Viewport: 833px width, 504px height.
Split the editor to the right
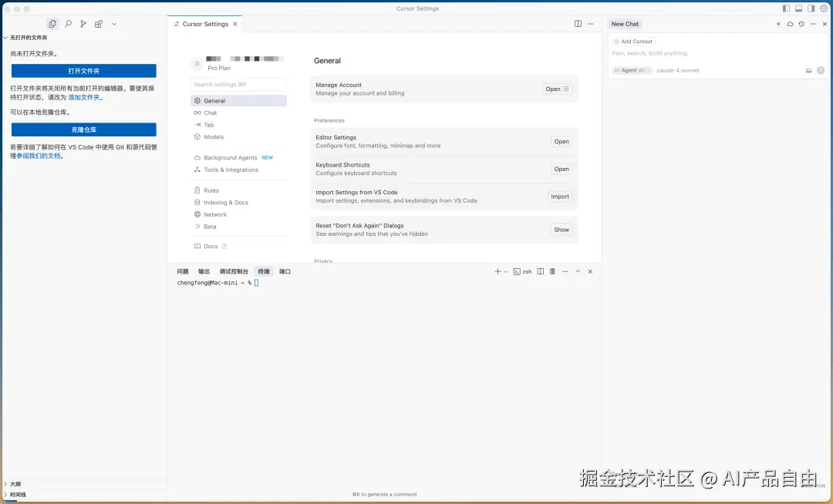coord(578,24)
